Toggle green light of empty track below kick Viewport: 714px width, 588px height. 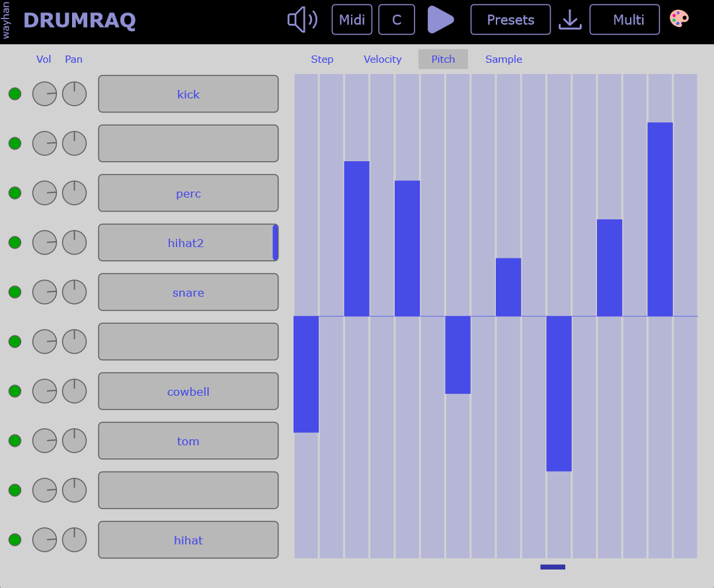[15, 143]
